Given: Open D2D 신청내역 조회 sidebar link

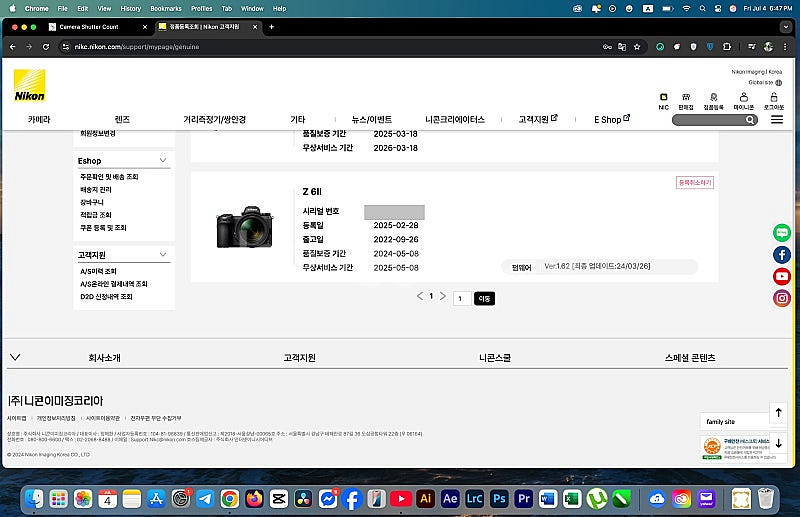Looking at the screenshot, I should coord(106,297).
